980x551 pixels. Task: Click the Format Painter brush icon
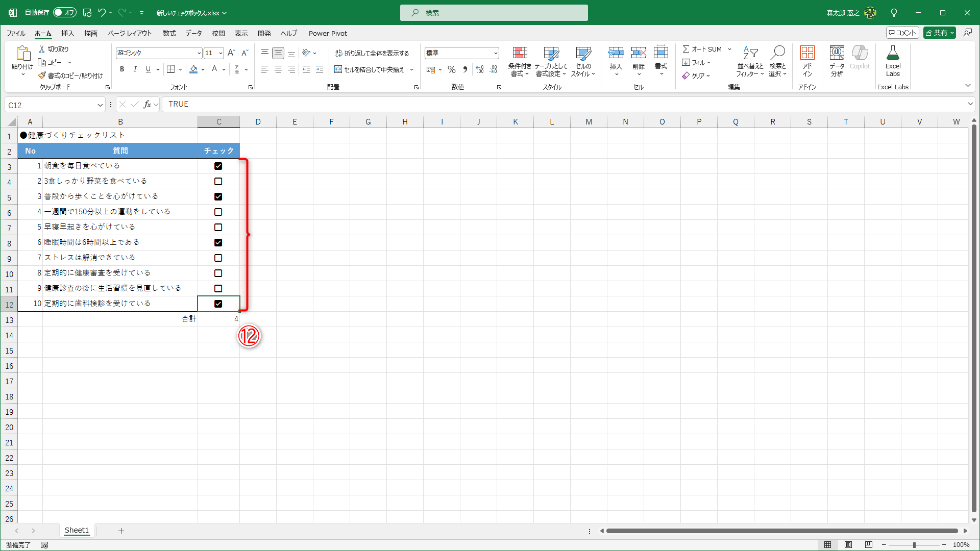pyautogui.click(x=42, y=76)
